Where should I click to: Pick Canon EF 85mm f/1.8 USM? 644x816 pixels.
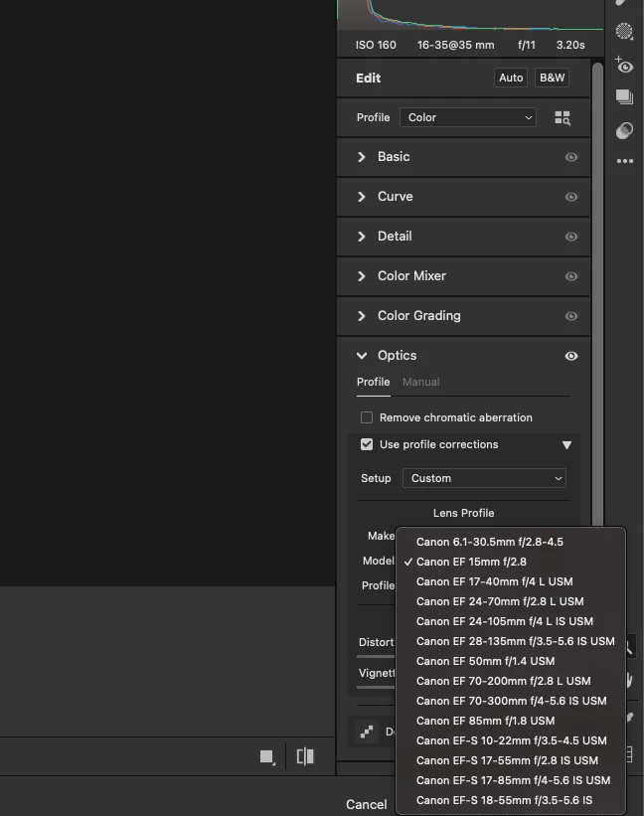point(510,722)
